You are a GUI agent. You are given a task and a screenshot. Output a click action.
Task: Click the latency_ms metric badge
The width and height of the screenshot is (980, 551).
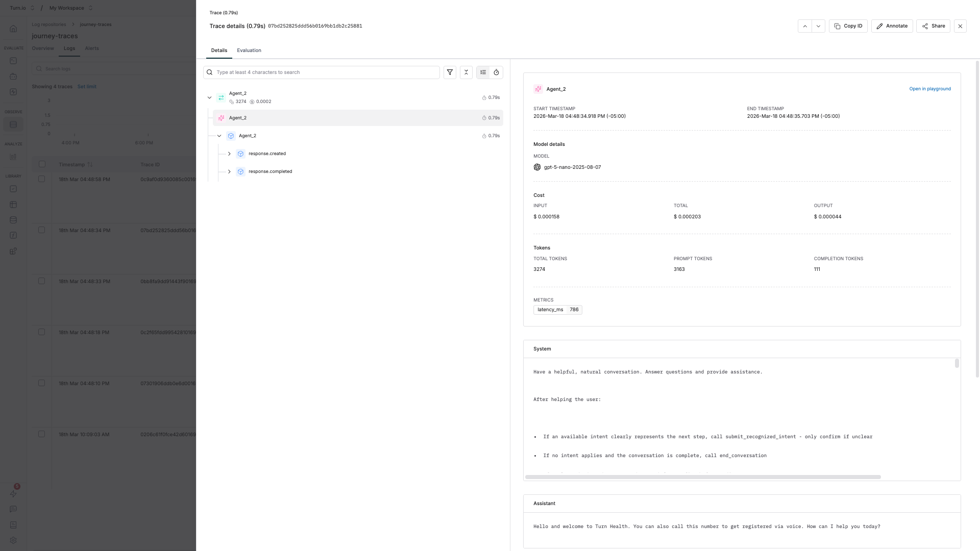557,310
